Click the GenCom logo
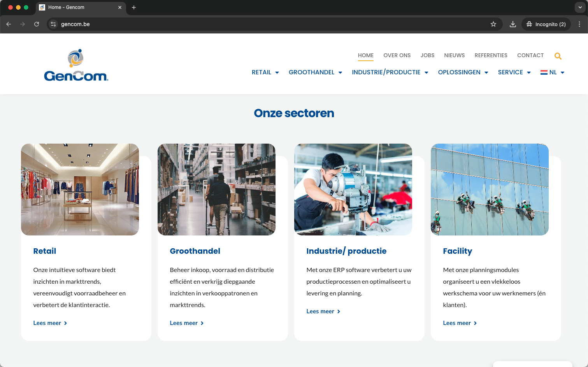 (x=76, y=65)
